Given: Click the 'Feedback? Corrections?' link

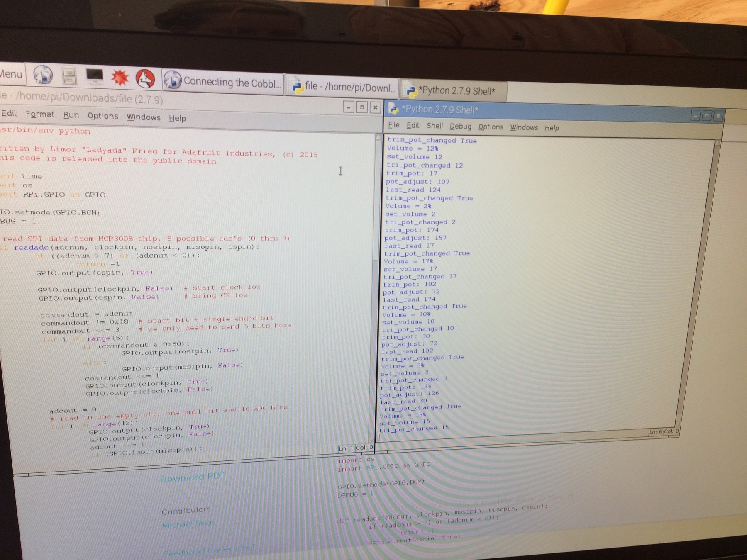Looking at the screenshot, I should (209, 550).
